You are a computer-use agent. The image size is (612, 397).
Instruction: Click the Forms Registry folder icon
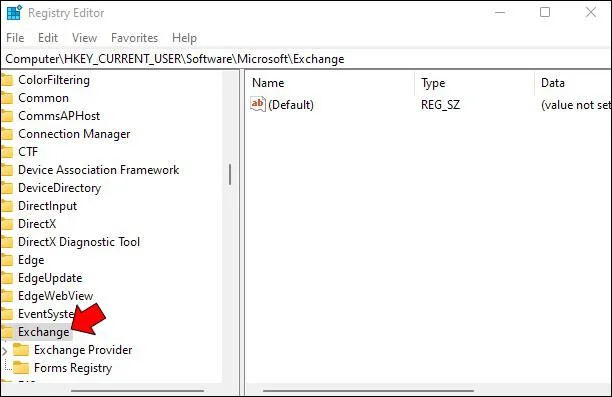(x=21, y=368)
